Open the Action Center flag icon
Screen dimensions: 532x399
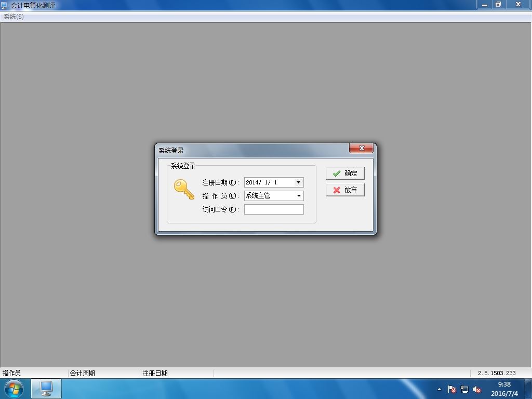451,389
